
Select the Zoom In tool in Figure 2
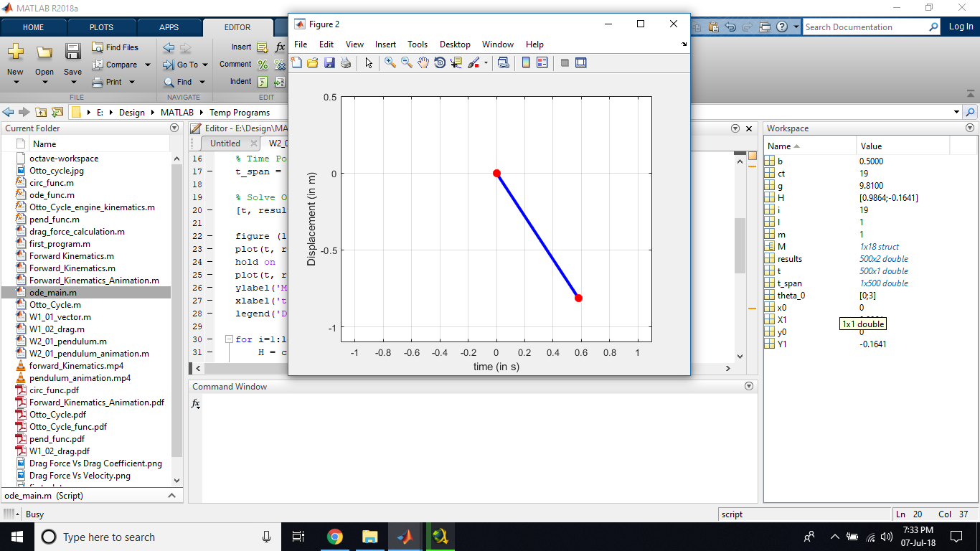tap(391, 62)
